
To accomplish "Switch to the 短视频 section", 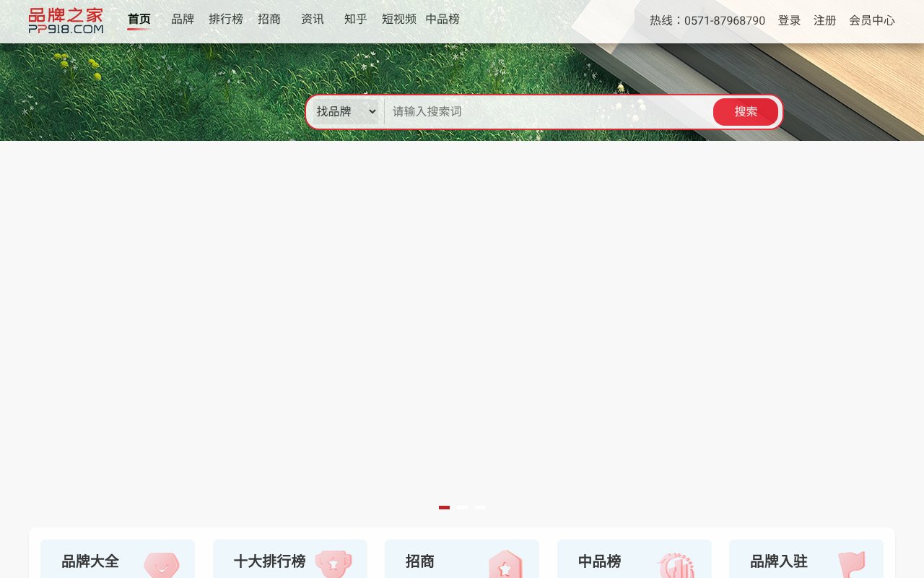I will click(x=398, y=20).
